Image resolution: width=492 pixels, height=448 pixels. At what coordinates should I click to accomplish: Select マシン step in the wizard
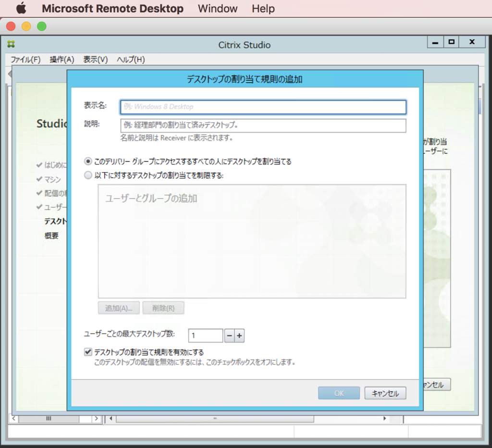(52, 180)
